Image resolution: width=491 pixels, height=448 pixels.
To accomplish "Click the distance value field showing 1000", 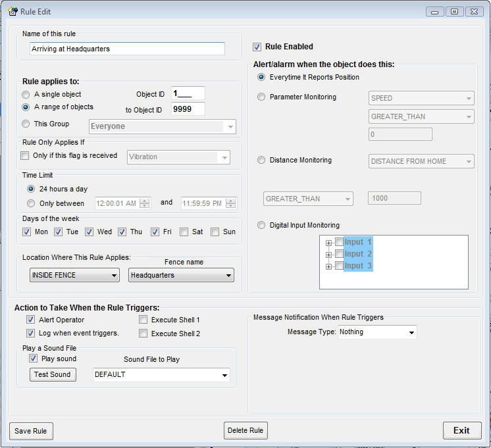I will point(394,199).
